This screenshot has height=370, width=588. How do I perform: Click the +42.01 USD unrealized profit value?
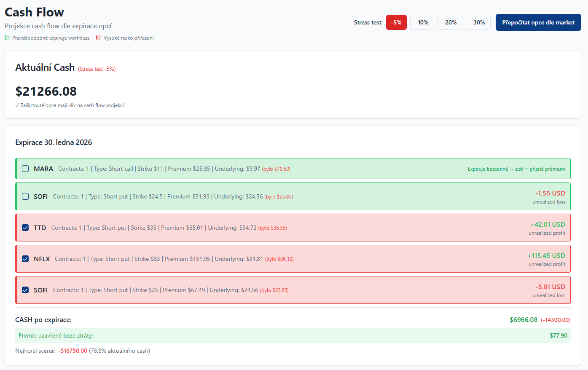tap(548, 224)
